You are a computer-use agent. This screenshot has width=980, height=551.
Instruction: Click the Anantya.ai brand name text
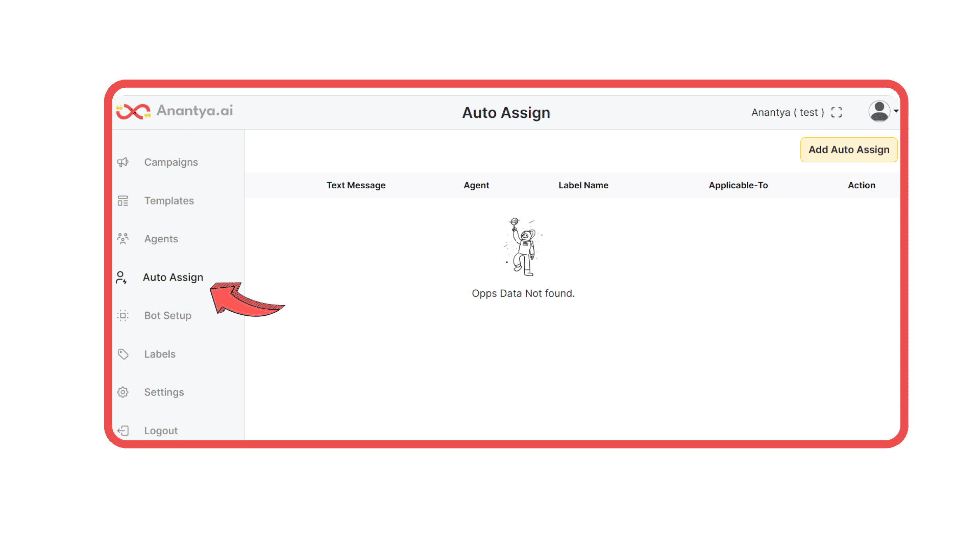(x=194, y=111)
